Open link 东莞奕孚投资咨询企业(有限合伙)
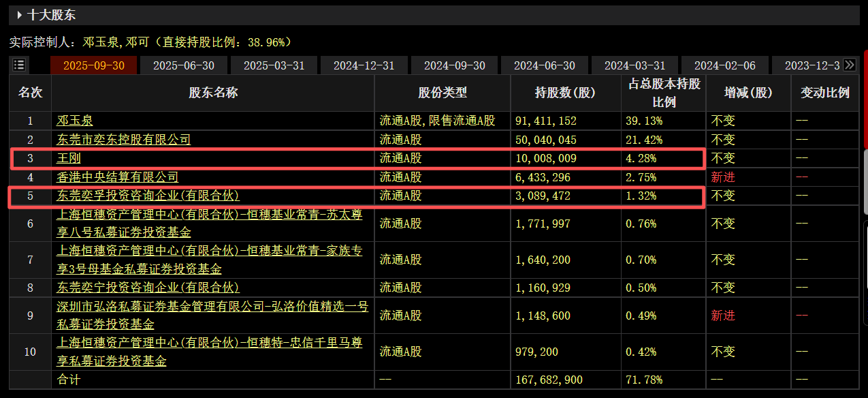 click(x=148, y=196)
